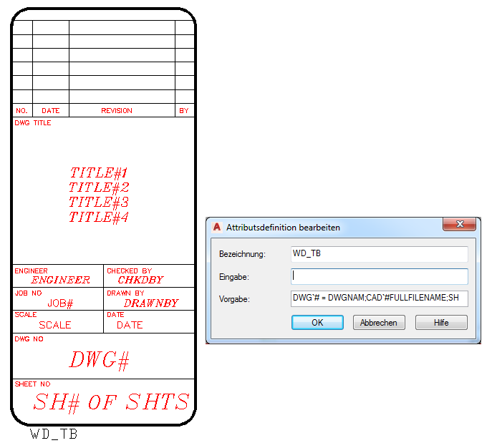Click the BY column header label

(184, 111)
